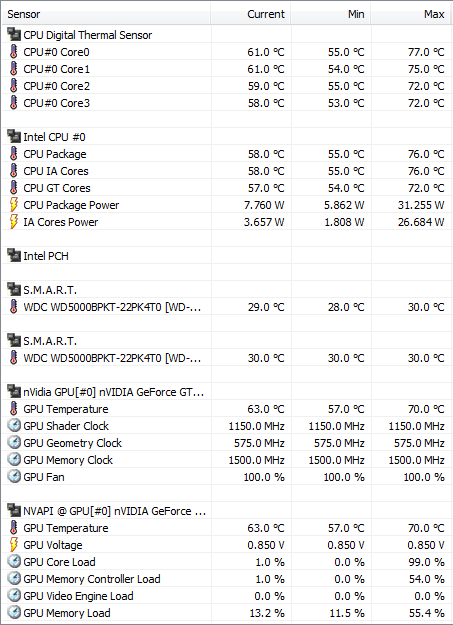Sort by the Current column header
The width and height of the screenshot is (453, 625).
coord(251,14)
